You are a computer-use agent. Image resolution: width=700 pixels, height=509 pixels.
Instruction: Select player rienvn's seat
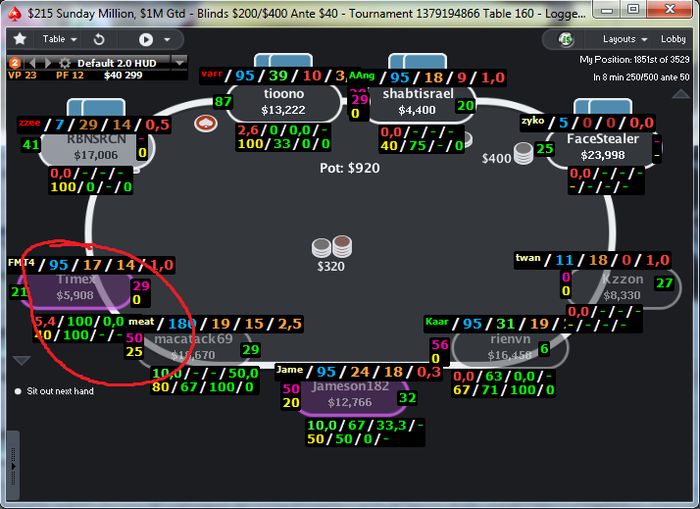click(510, 347)
